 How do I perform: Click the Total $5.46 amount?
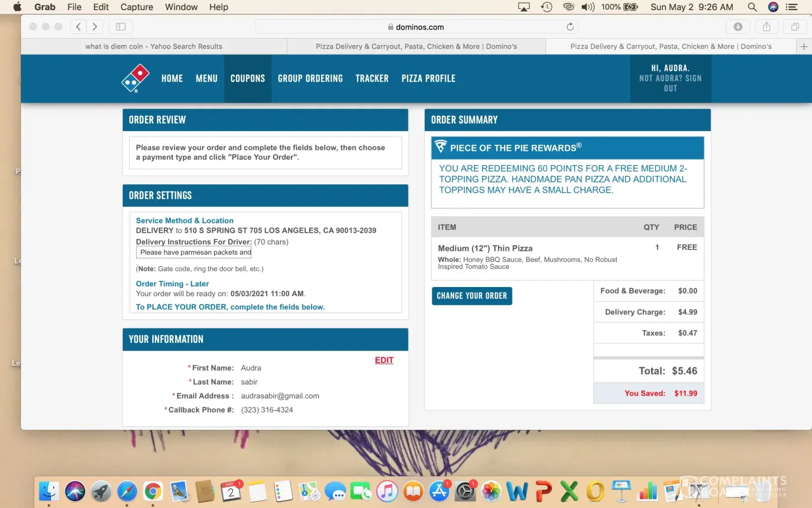[x=685, y=371]
